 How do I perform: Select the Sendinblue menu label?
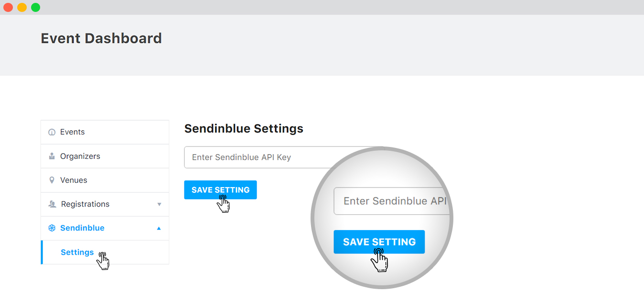click(x=82, y=228)
